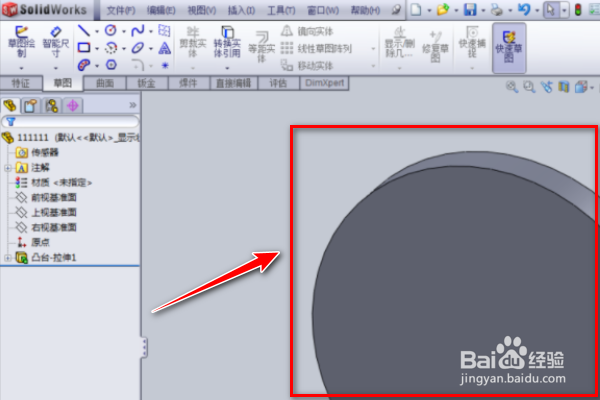The image size is (600, 400).
Task: Select the 智能尺寸 smart dimension tool
Action: click(x=55, y=41)
